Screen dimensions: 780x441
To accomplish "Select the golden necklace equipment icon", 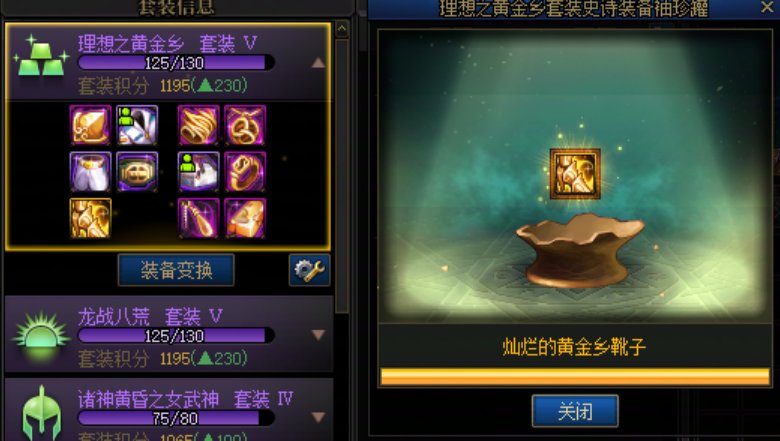I will click(245, 125).
